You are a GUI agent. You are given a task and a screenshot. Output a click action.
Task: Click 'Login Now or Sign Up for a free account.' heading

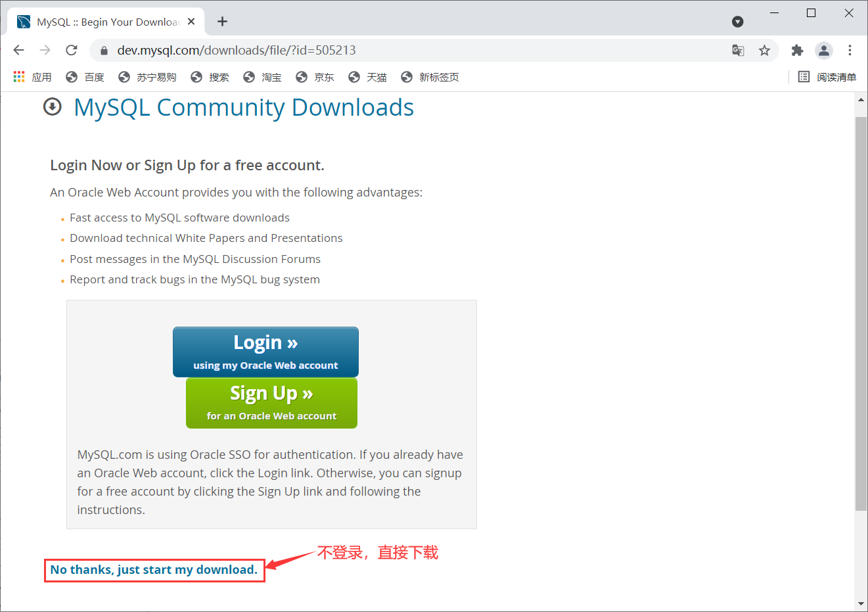(x=187, y=165)
